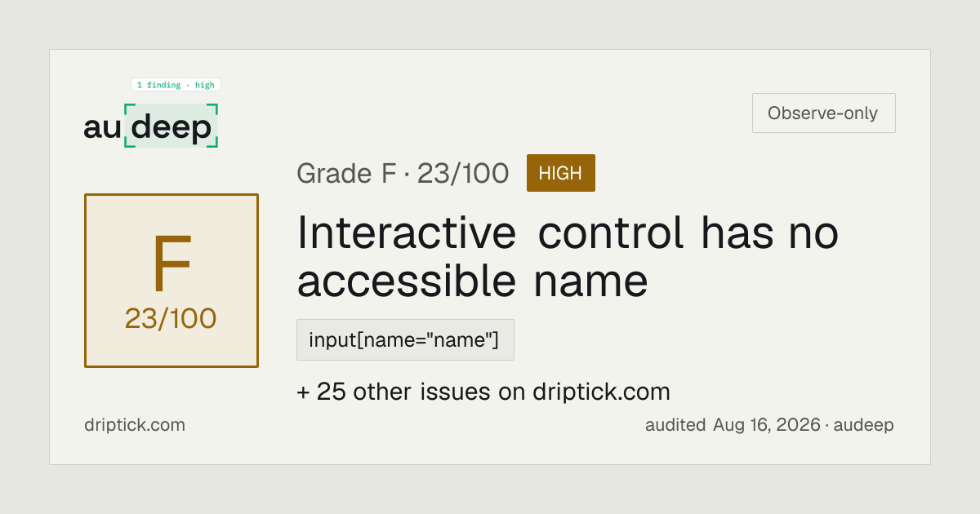980x514 pixels.
Task: Click "accessible name" on headline second line
Action: pyautogui.click(x=472, y=281)
